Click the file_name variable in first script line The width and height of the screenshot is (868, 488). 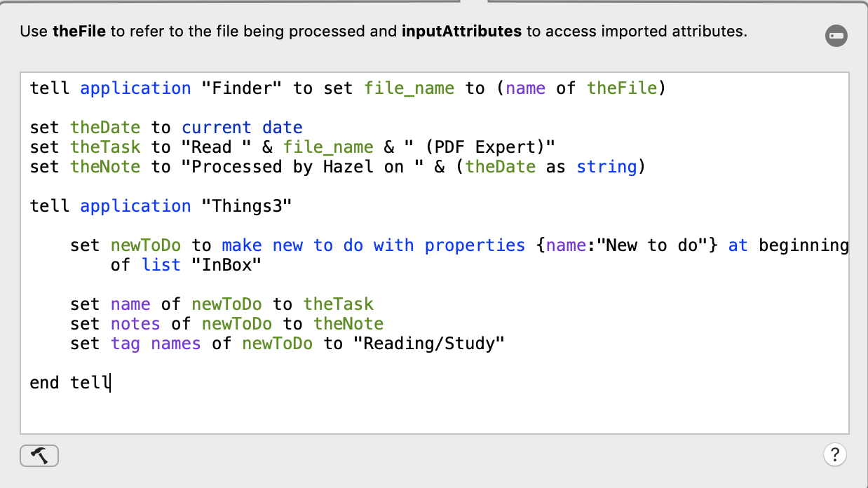pyautogui.click(x=409, y=88)
